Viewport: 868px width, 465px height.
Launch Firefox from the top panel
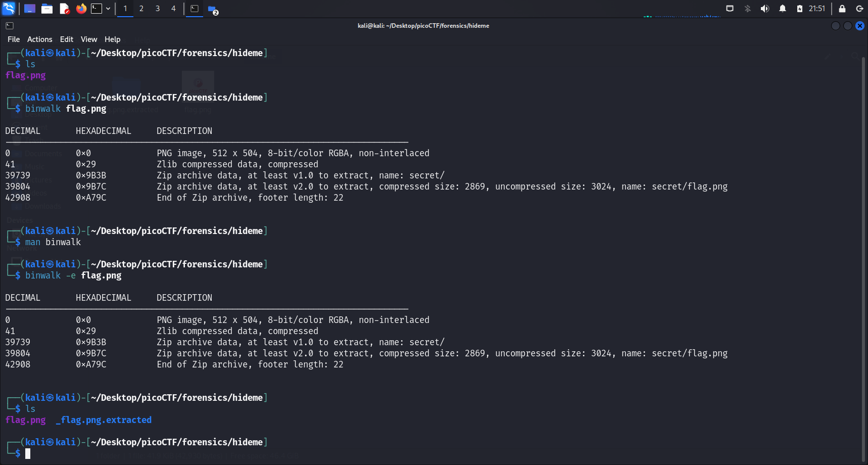(81, 9)
